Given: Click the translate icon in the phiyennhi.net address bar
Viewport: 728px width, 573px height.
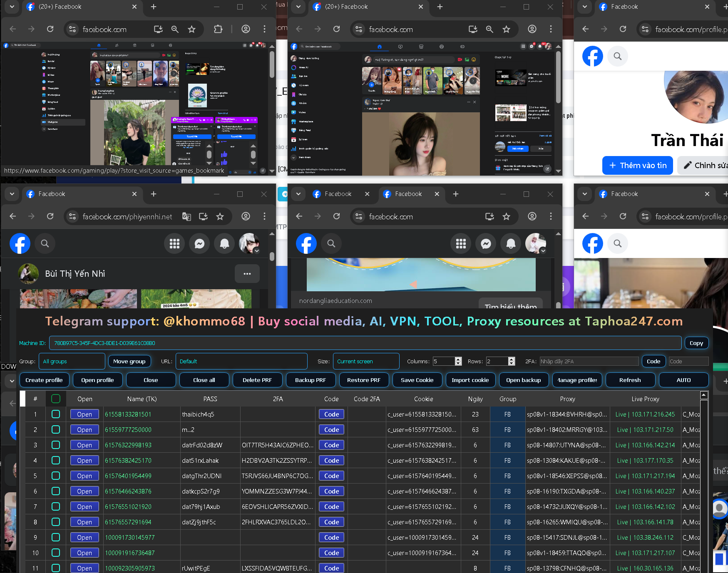Looking at the screenshot, I should (186, 216).
